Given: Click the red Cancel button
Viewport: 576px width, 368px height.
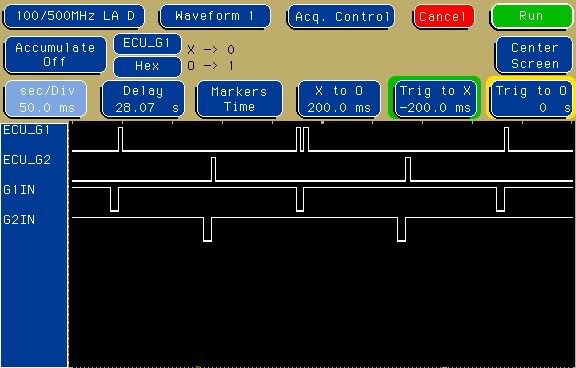Looking at the screenshot, I should (x=443, y=17).
